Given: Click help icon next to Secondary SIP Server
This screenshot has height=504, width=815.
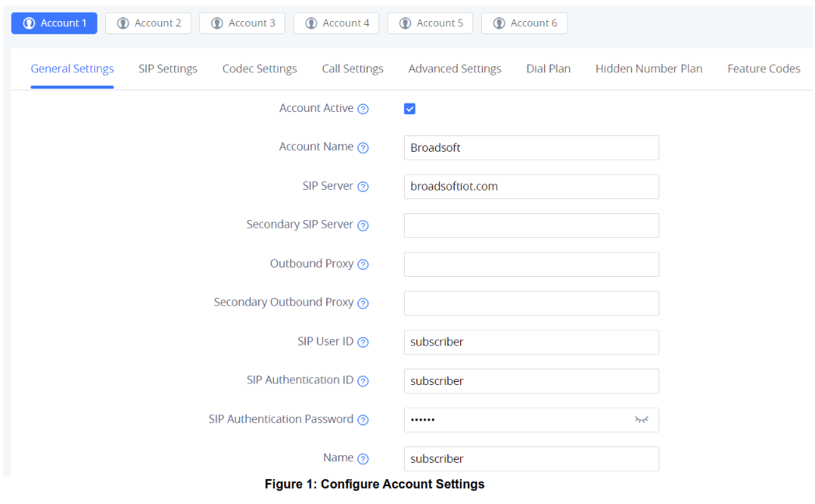Looking at the screenshot, I should (x=363, y=226).
